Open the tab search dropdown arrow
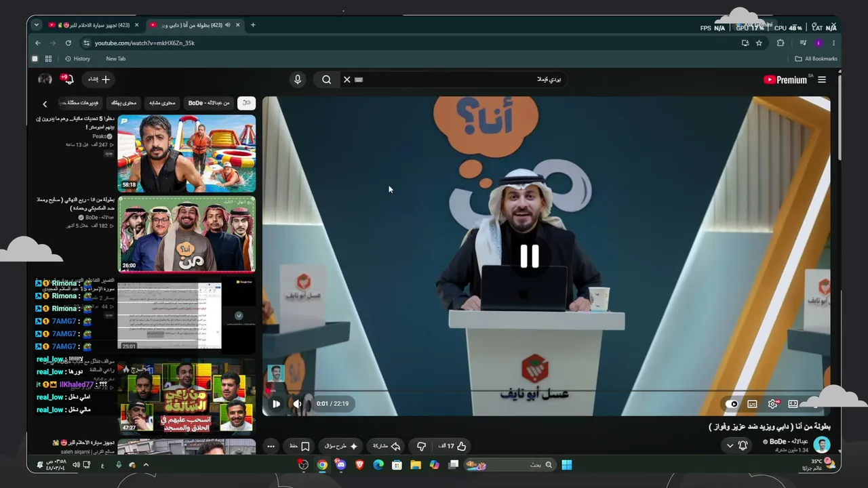This screenshot has height=488, width=868. [36, 25]
